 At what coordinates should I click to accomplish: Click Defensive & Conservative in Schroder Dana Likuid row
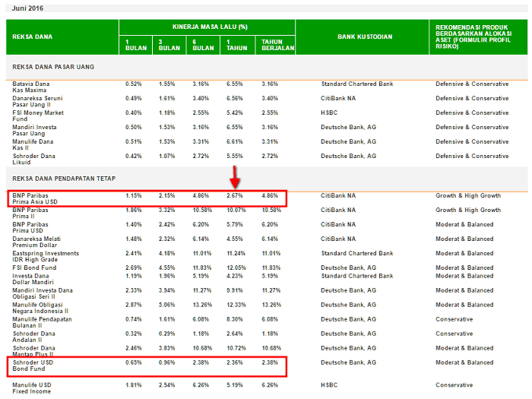coord(472,156)
